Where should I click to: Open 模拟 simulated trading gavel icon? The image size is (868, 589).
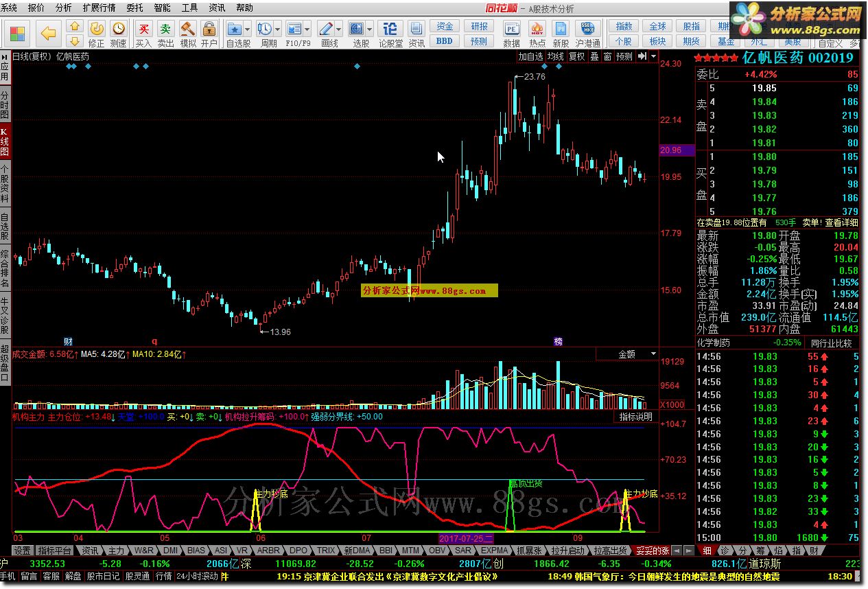point(188,34)
